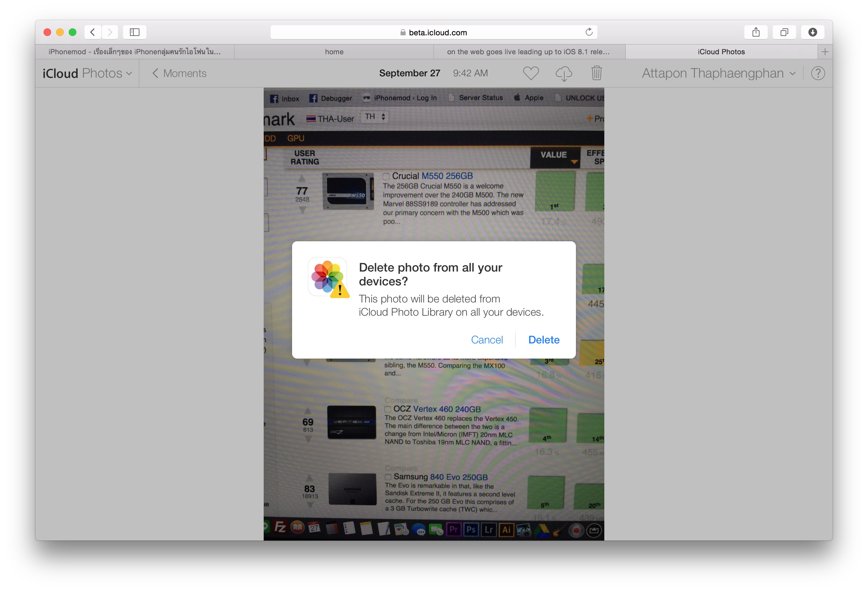This screenshot has width=868, height=591.
Task: Reload the page with the refresh icon
Action: [x=589, y=32]
